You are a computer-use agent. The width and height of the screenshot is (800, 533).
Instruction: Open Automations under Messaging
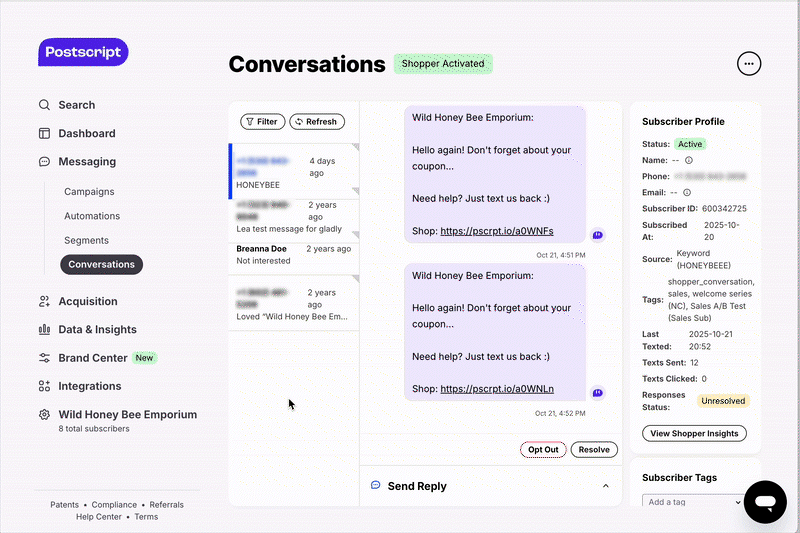(92, 216)
